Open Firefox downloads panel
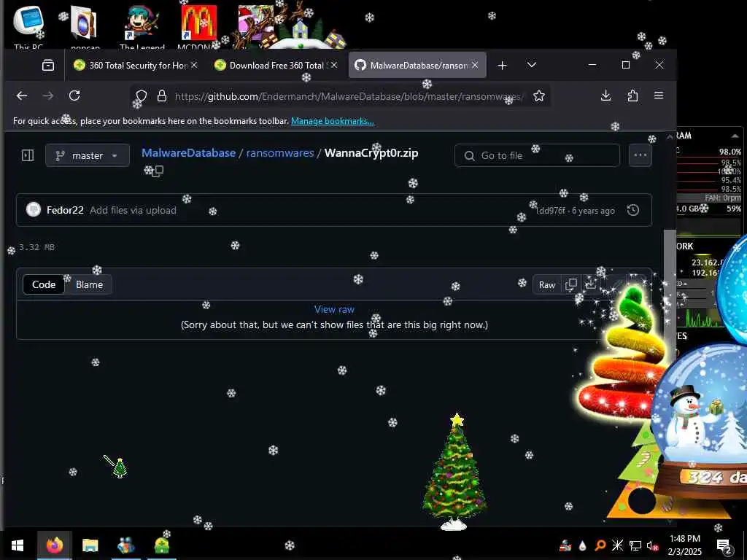Image resolution: width=747 pixels, height=560 pixels. coord(606,96)
